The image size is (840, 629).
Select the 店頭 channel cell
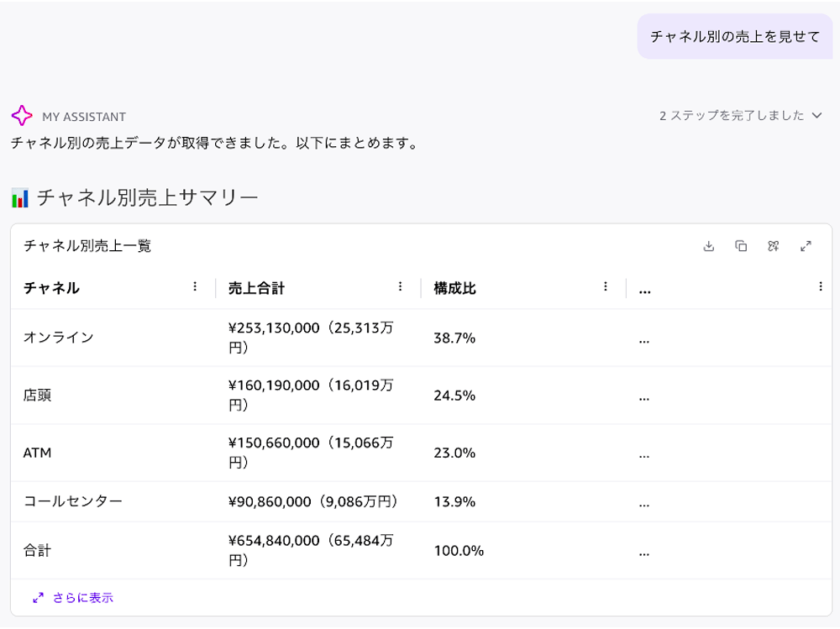(38, 396)
